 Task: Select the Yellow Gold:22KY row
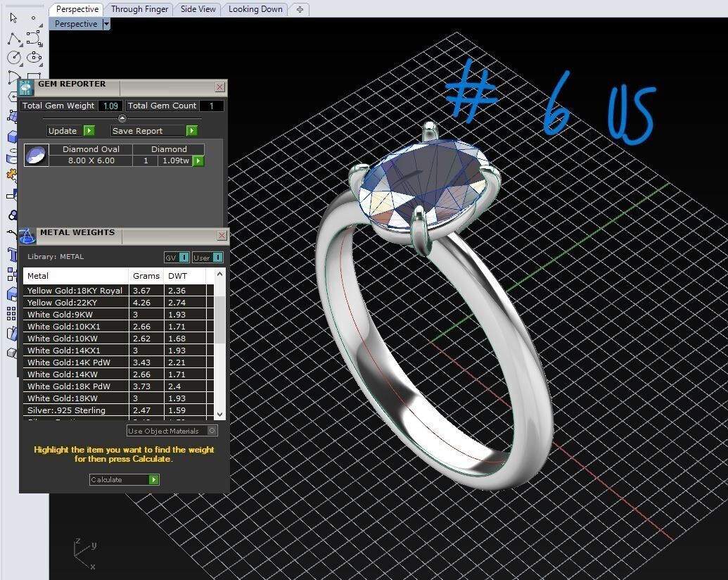point(118,303)
